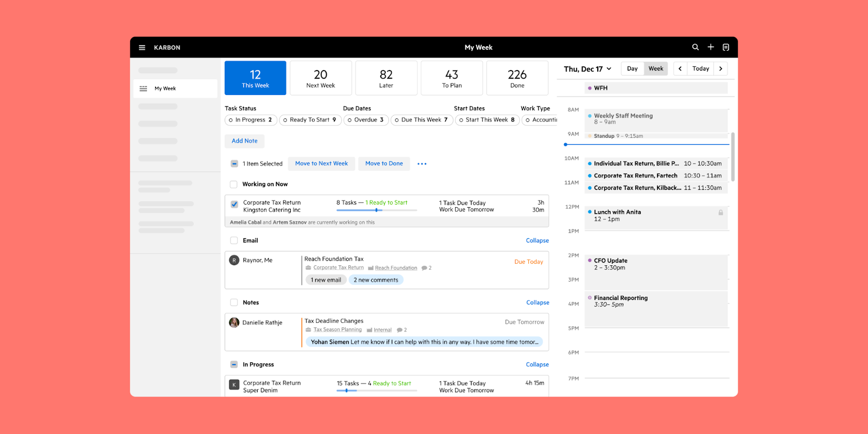Select the Overdue filter chip
Image resolution: width=868 pixels, height=434 pixels.
366,120
